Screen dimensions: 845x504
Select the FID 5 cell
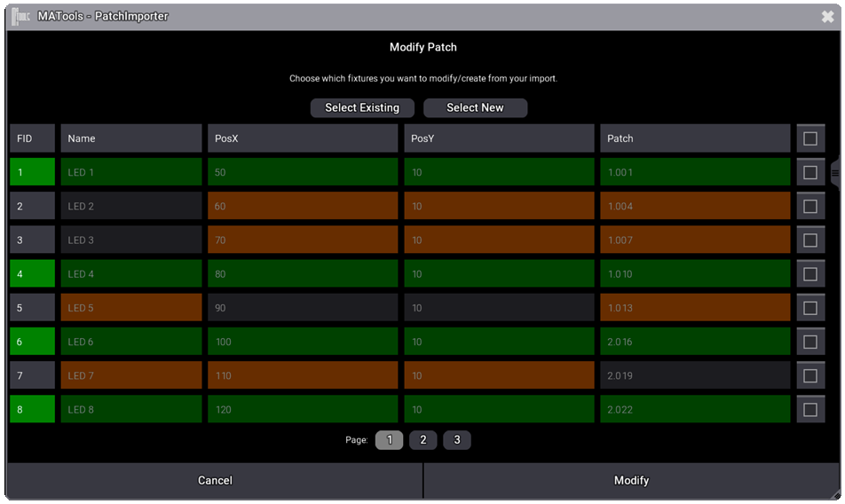click(32, 308)
